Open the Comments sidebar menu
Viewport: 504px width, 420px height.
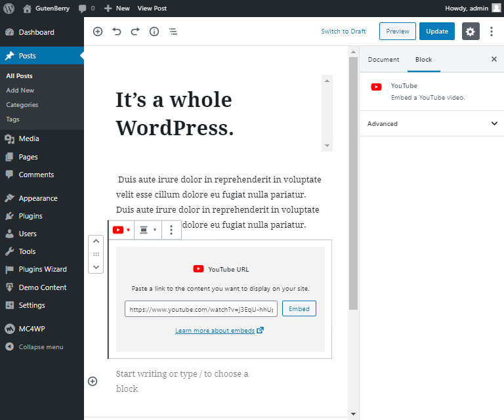click(42, 175)
